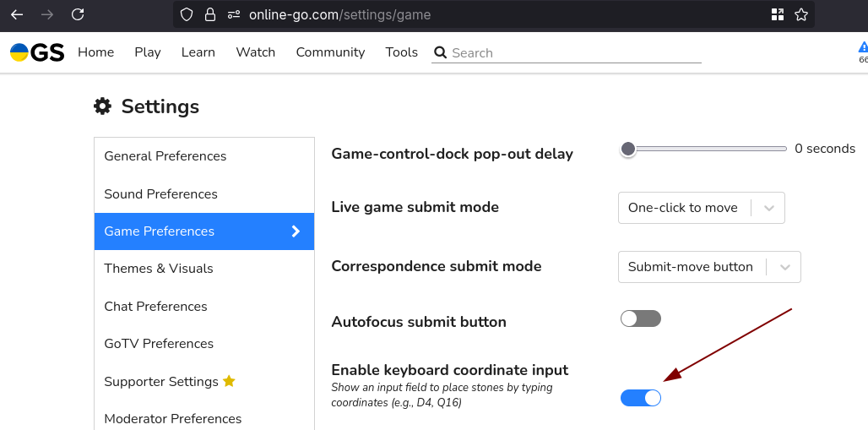Enable Autofocus submit button toggle

[641, 318]
